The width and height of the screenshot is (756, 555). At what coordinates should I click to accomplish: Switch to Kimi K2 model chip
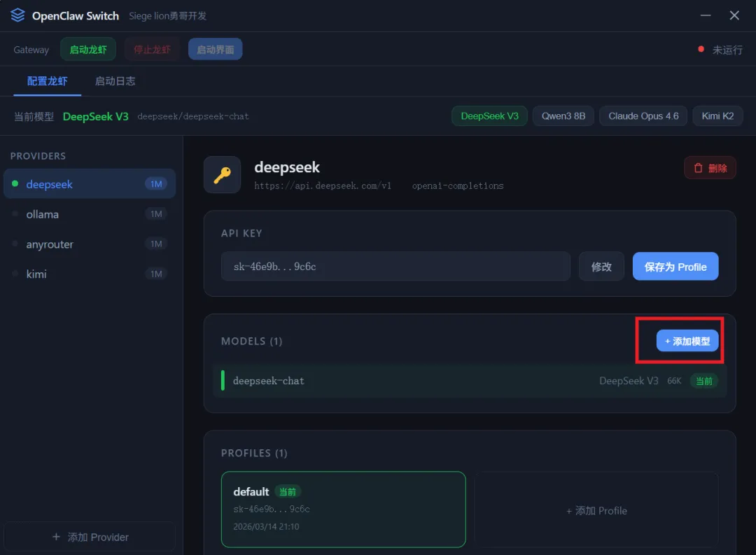point(717,116)
